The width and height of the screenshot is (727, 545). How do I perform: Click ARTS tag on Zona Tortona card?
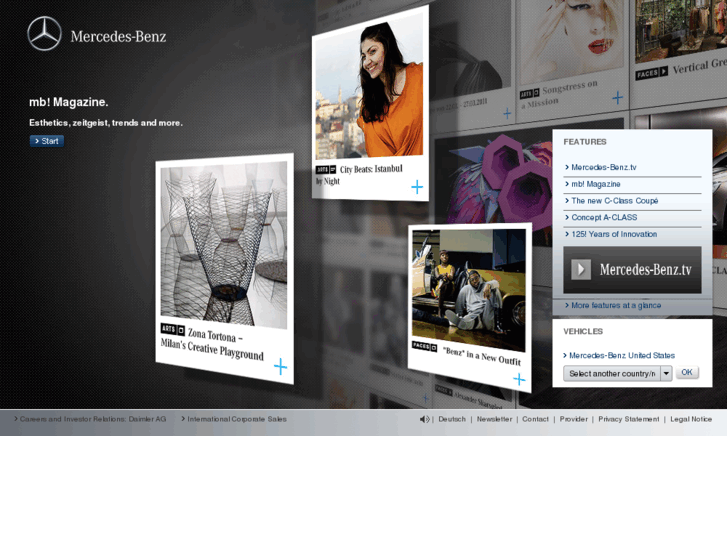coord(173,329)
